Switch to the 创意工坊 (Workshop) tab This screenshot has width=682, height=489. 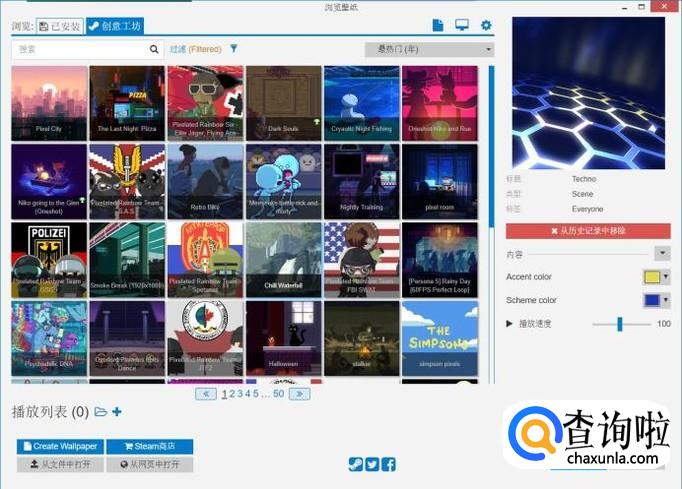pyautogui.click(x=115, y=26)
